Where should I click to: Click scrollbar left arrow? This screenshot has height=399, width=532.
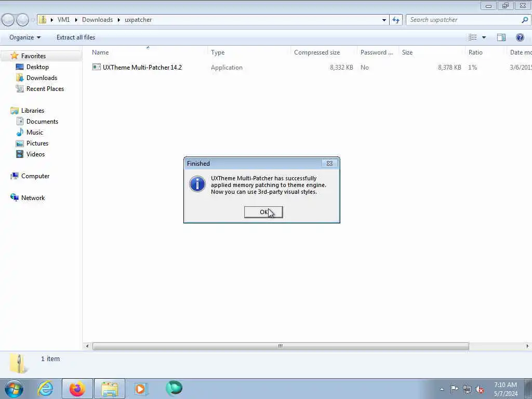click(x=87, y=346)
